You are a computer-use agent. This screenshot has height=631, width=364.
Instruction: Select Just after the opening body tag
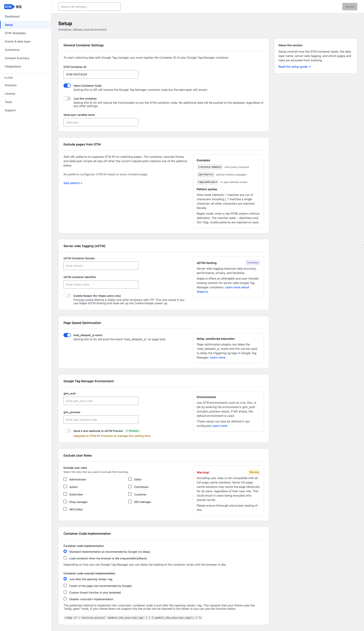pos(65,579)
